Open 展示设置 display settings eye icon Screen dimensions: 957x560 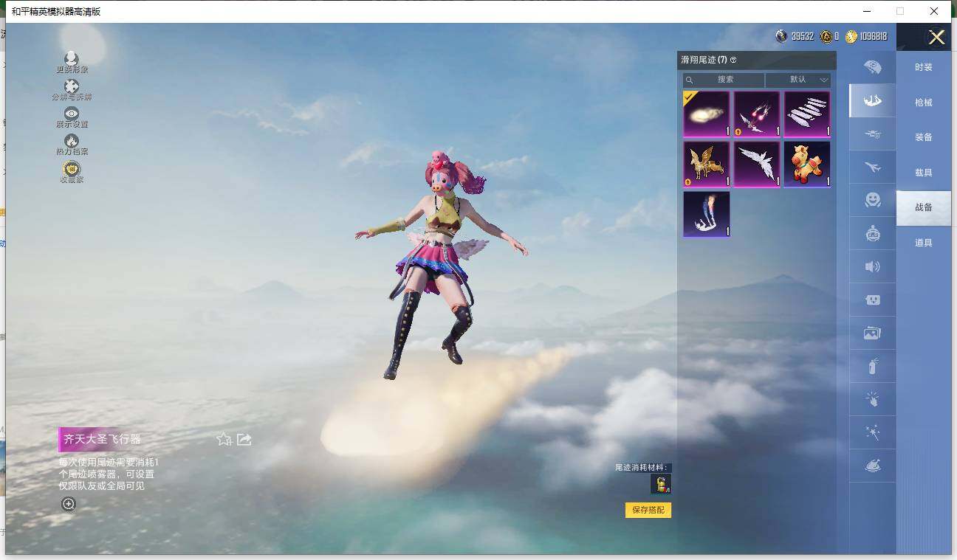pos(72,113)
